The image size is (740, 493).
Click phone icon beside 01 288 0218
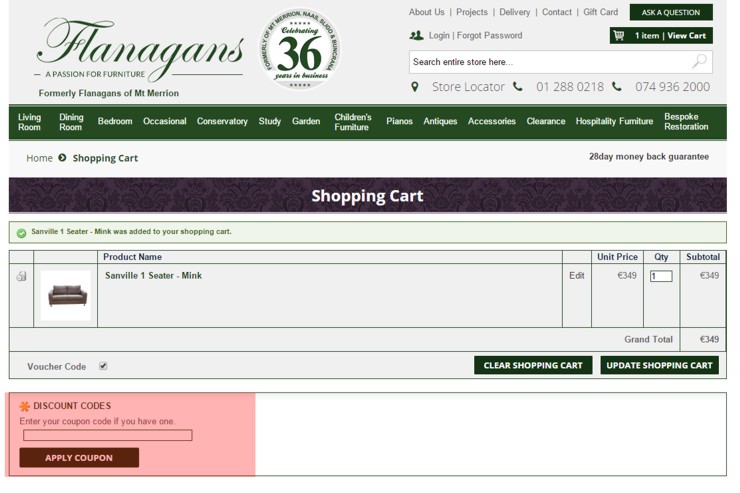[x=518, y=86]
